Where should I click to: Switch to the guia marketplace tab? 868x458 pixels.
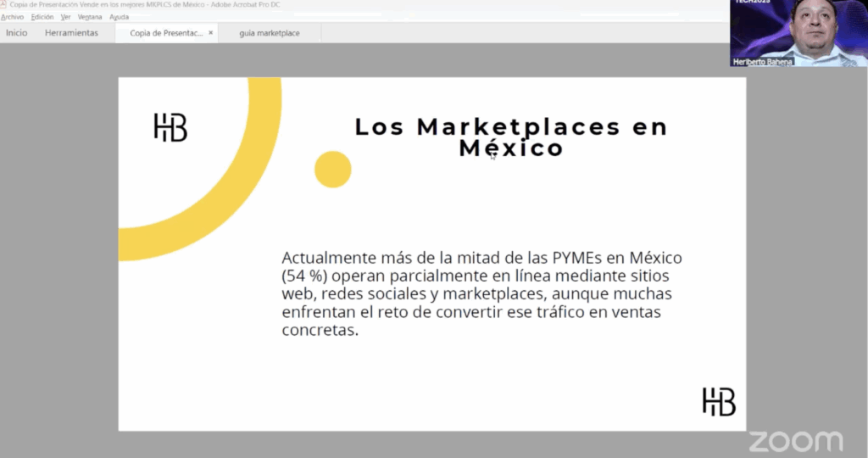pos(270,33)
